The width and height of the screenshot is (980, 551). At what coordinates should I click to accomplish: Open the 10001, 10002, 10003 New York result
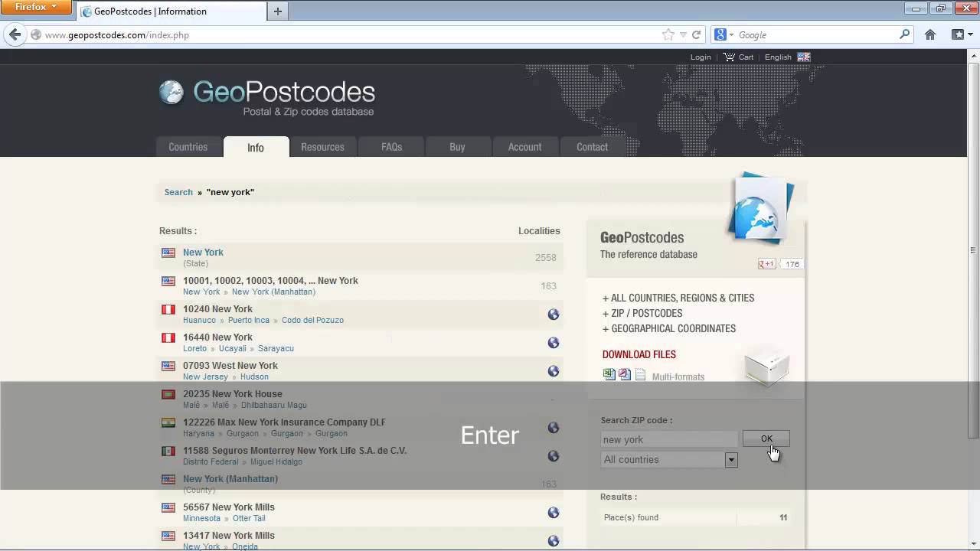(270, 281)
